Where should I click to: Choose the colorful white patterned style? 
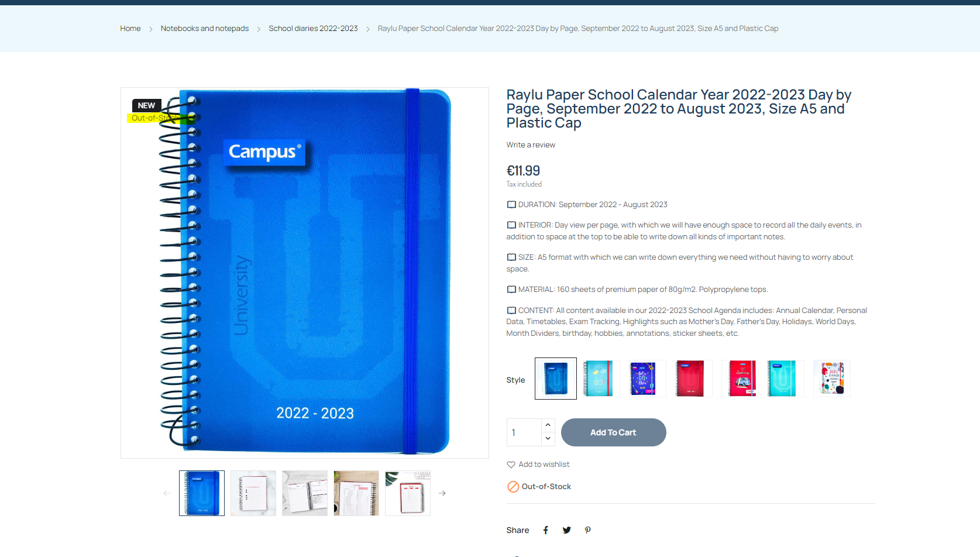pos(831,379)
